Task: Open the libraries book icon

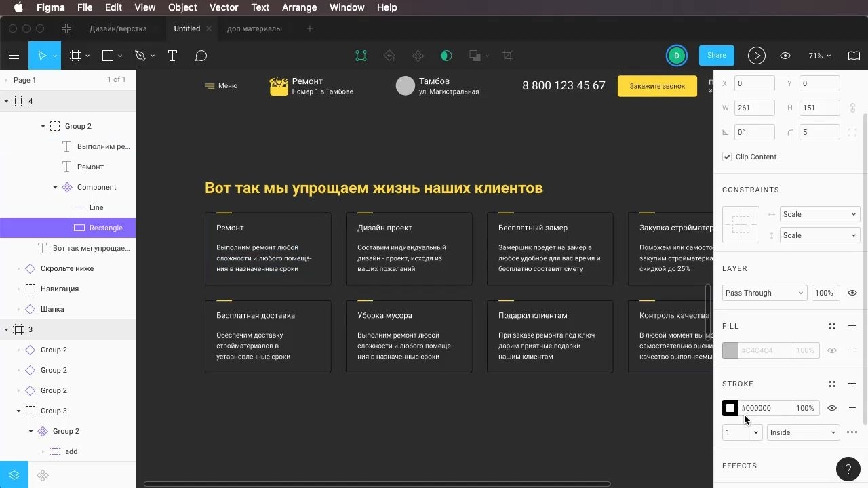Action: click(854, 56)
